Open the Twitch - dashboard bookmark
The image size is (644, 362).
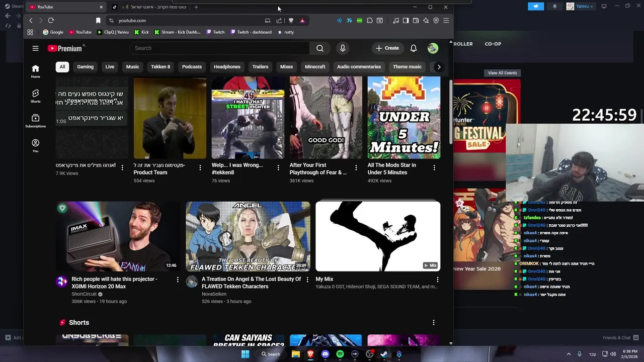coord(251,32)
